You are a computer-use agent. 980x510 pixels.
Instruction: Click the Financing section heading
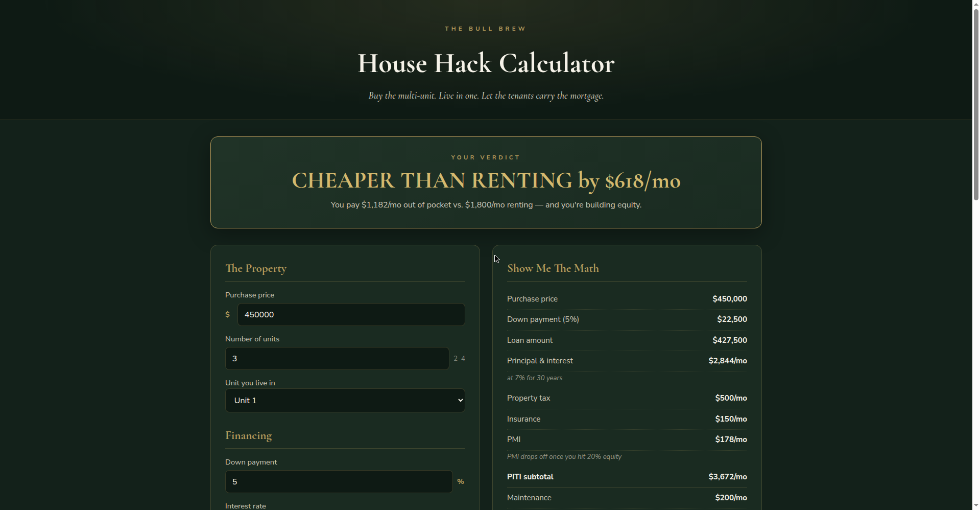click(249, 435)
